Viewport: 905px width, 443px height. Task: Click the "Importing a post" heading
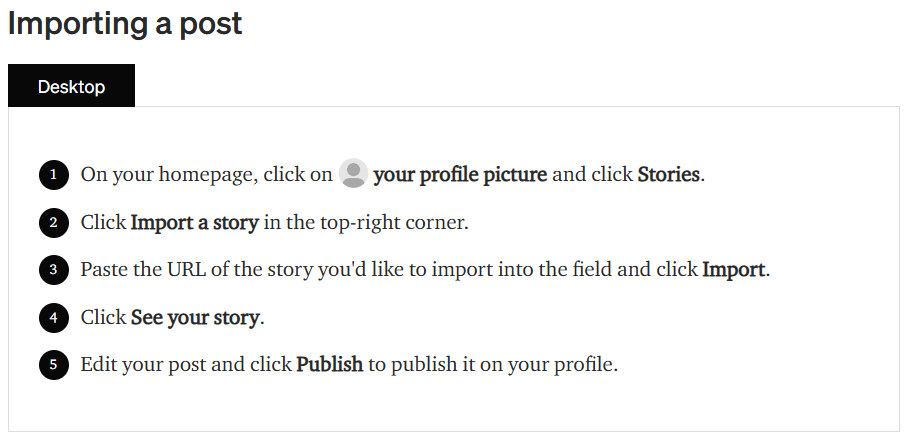[x=125, y=23]
